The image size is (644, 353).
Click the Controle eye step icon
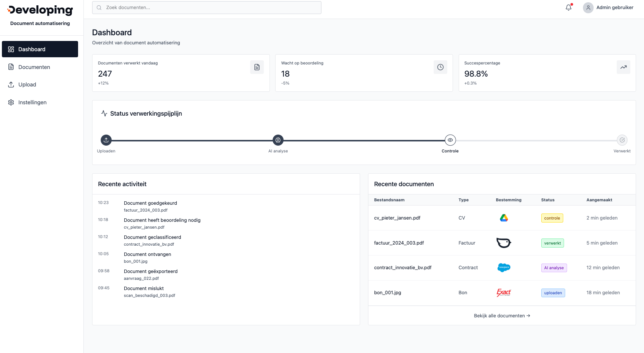[450, 140]
